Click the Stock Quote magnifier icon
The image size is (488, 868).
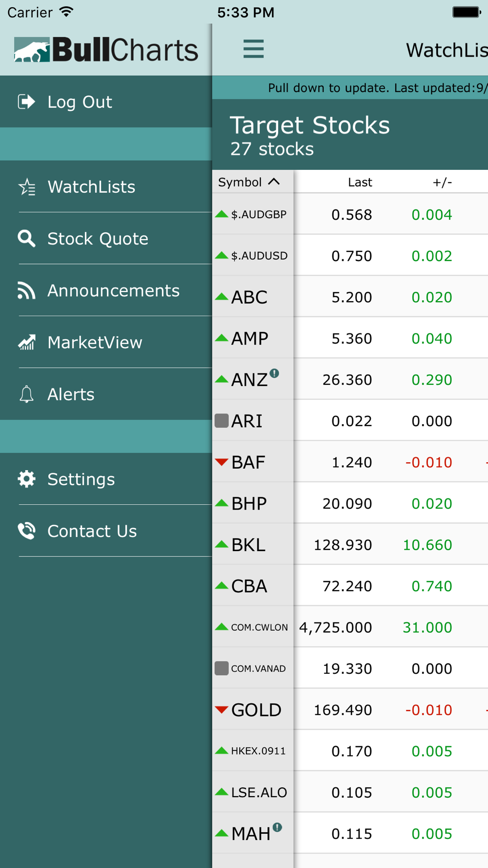(x=26, y=239)
